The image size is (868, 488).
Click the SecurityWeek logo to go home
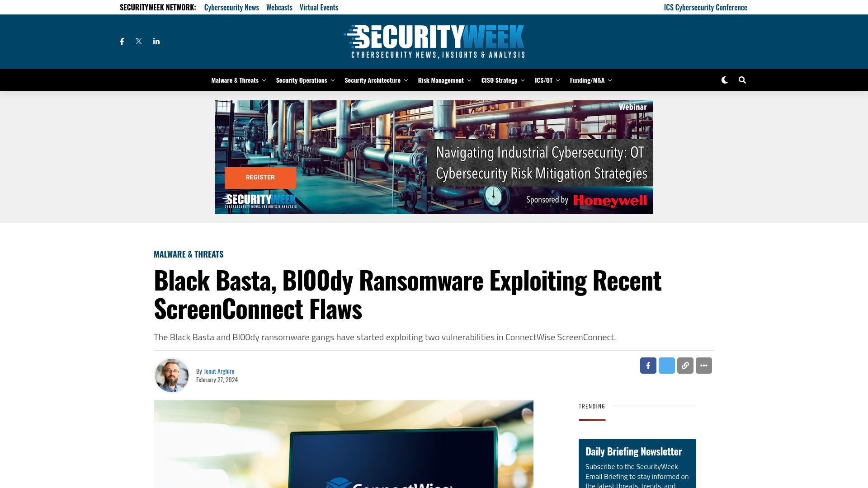(434, 41)
